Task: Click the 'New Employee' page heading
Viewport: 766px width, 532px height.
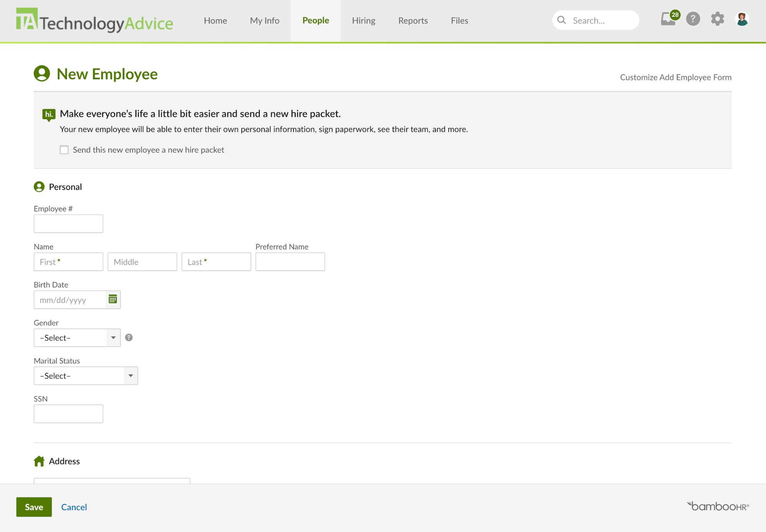Action: pyautogui.click(x=107, y=74)
